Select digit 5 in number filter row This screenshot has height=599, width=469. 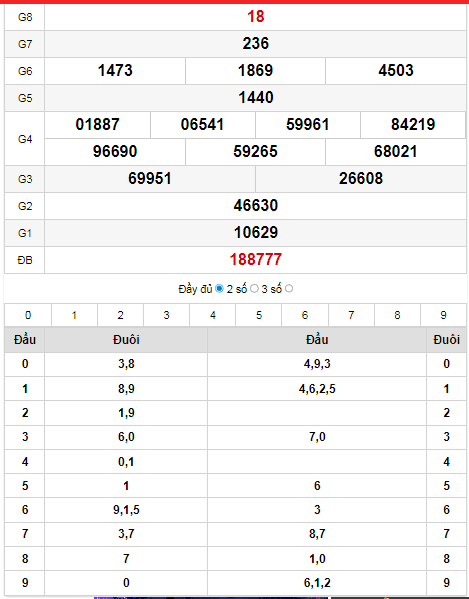(x=259, y=315)
